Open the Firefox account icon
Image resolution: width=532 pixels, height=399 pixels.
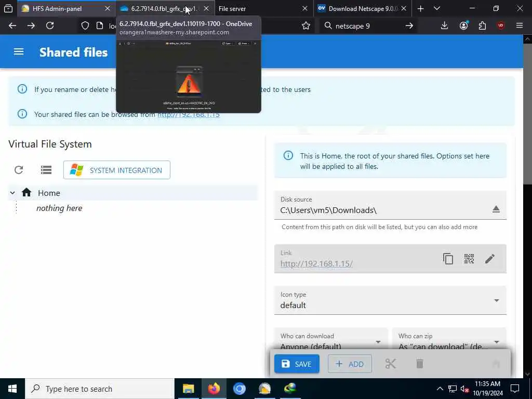click(464, 25)
